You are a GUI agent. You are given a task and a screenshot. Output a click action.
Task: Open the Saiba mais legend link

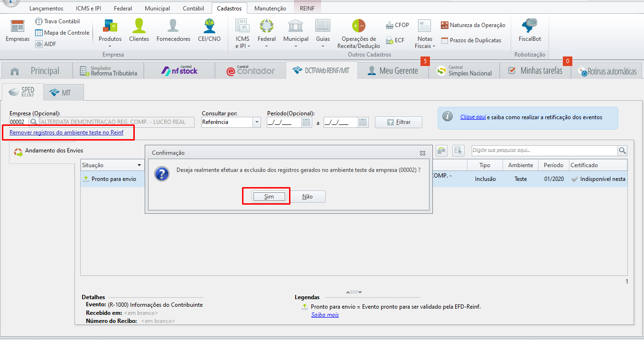point(325,315)
